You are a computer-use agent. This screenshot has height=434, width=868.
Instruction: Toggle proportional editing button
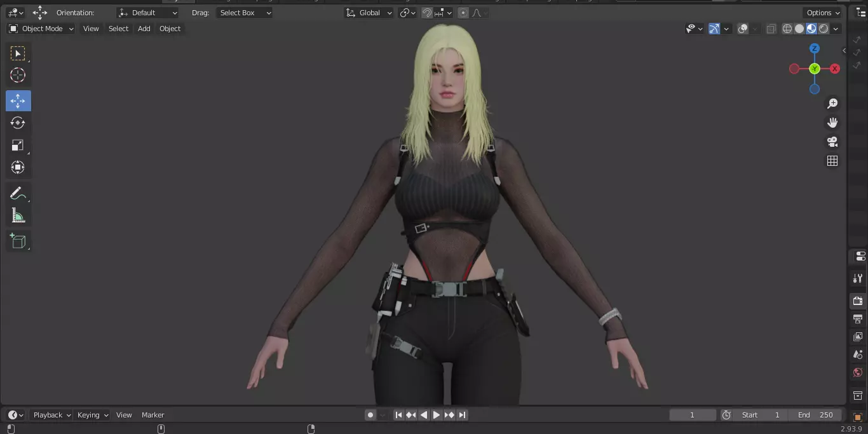pos(463,13)
